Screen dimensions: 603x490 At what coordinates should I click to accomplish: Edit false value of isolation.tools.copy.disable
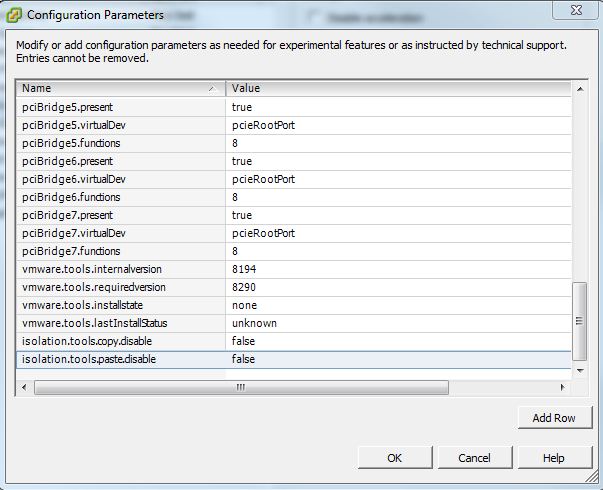pyautogui.click(x=398, y=341)
